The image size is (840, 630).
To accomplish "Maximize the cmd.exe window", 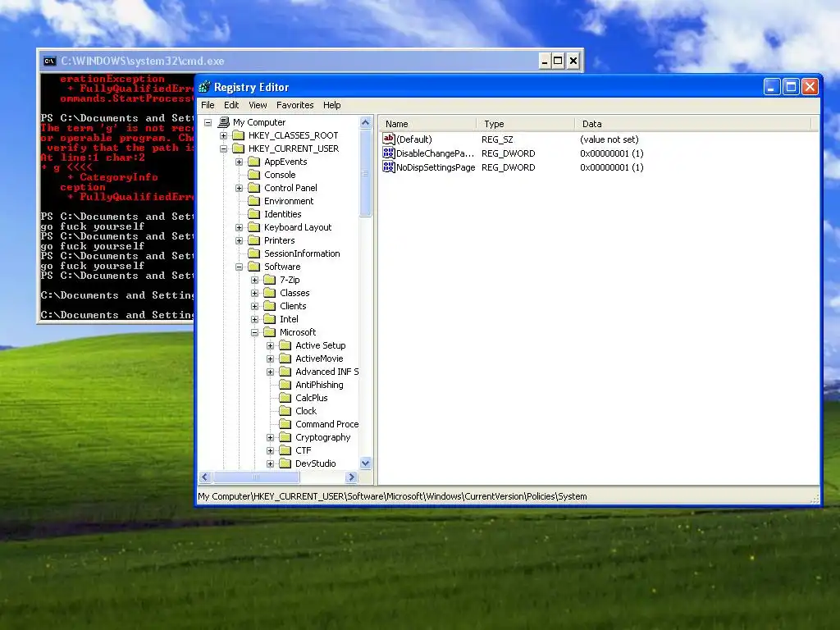I will (558, 61).
